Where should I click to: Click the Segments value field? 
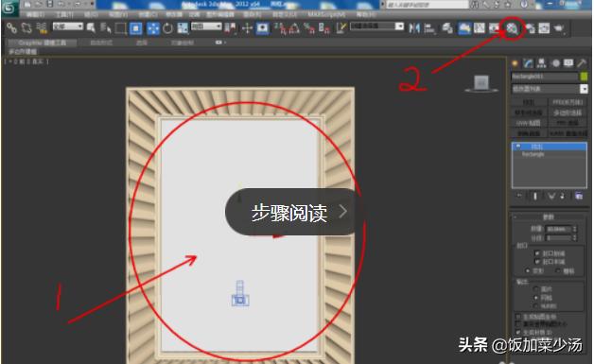click(x=559, y=238)
